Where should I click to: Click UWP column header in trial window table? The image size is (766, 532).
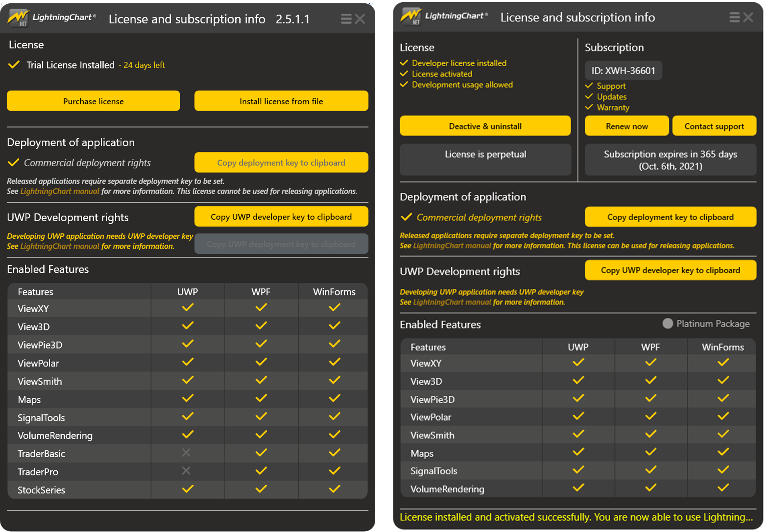[188, 292]
